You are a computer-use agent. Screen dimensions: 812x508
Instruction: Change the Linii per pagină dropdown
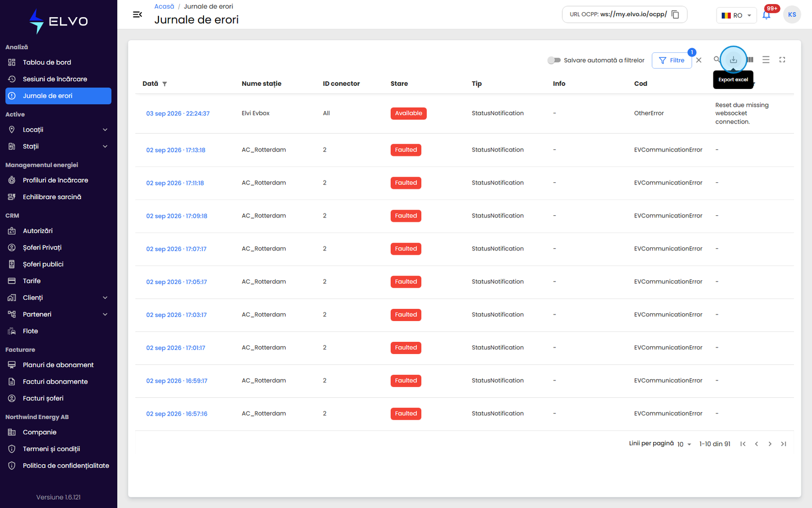(x=684, y=444)
